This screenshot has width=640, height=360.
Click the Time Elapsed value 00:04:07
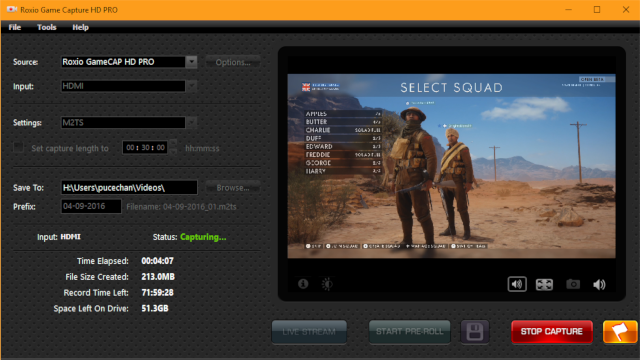[158, 261]
